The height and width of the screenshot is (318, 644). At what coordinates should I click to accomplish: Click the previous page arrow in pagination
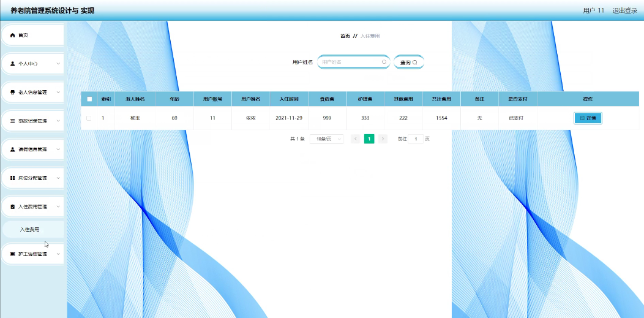[356, 139]
